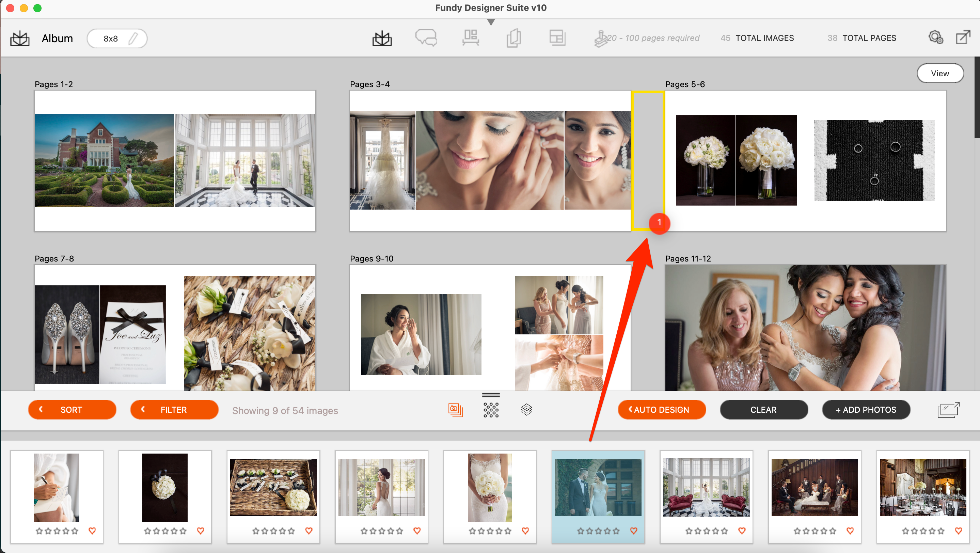
Task: Click the pop-out image browser icon
Action: point(948,410)
